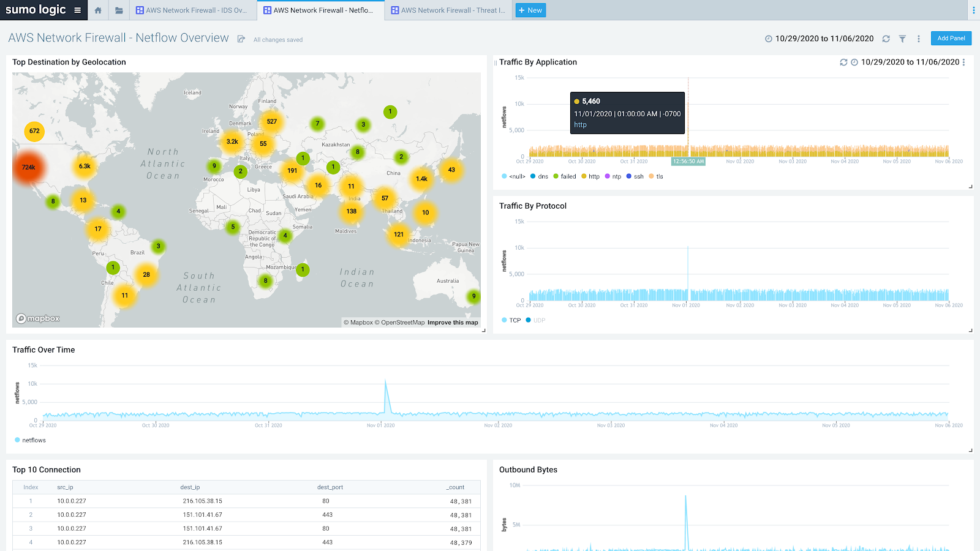Click the Traffic By Application panel clock icon
Screen dimensions: 980x551
click(x=854, y=62)
